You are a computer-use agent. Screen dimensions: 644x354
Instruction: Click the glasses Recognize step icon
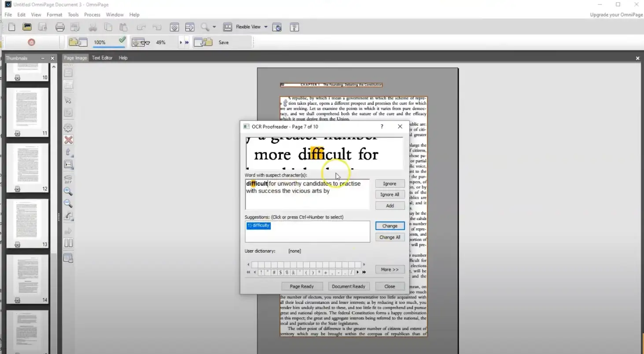click(141, 42)
